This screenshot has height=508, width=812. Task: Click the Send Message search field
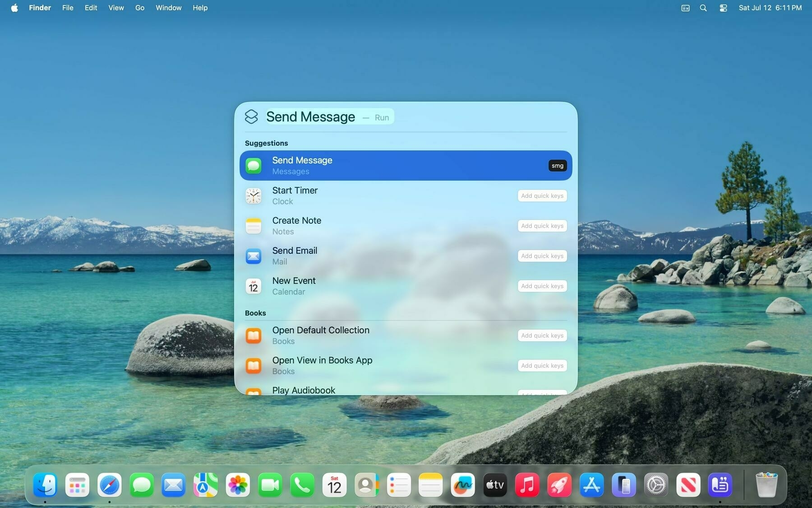pos(406,117)
